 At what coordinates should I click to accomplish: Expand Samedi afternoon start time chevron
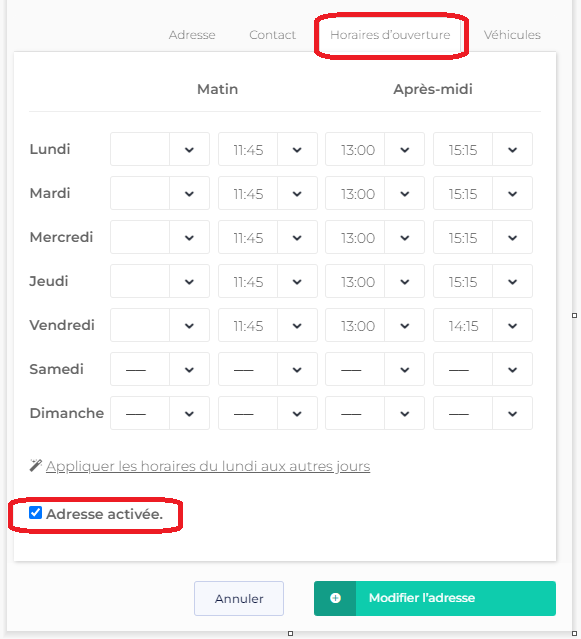pos(404,369)
